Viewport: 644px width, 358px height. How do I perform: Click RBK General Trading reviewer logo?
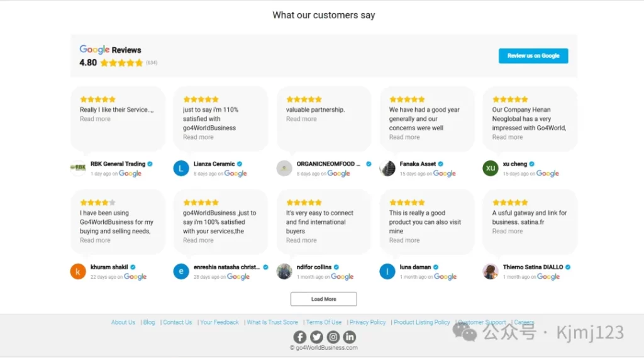pyautogui.click(x=78, y=168)
